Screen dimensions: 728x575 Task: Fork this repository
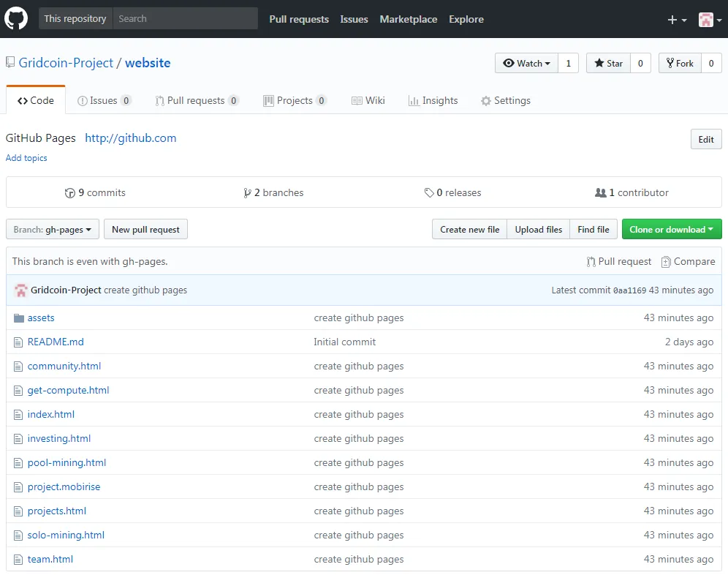click(x=680, y=63)
